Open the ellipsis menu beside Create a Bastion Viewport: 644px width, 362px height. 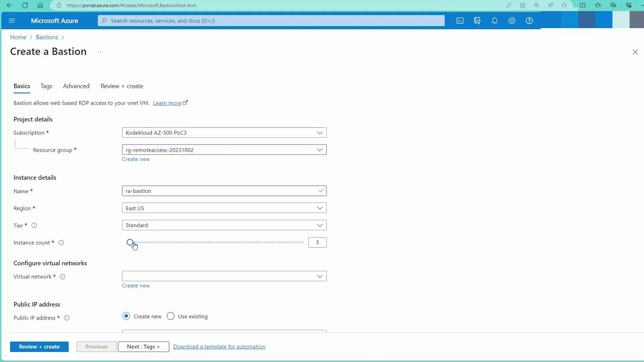coord(100,52)
